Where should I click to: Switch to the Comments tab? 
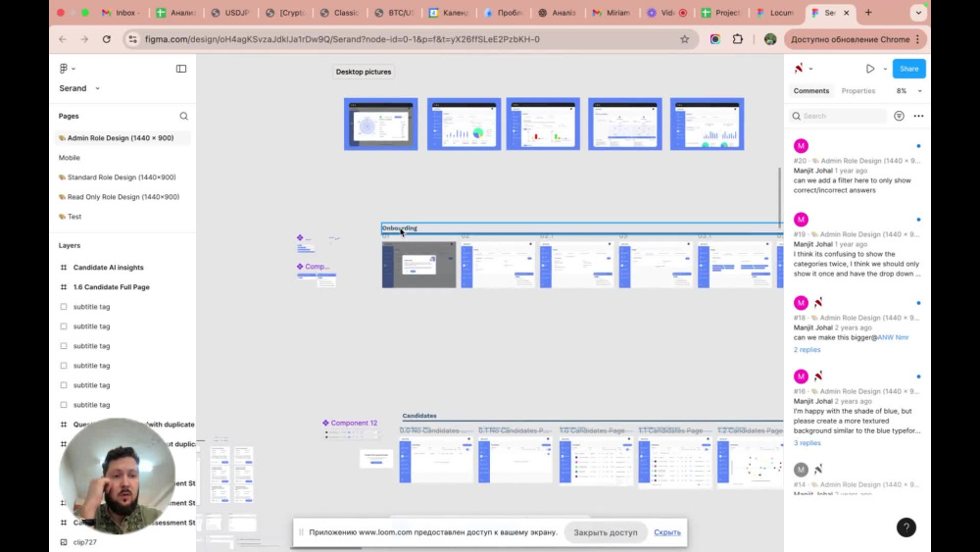coord(811,90)
